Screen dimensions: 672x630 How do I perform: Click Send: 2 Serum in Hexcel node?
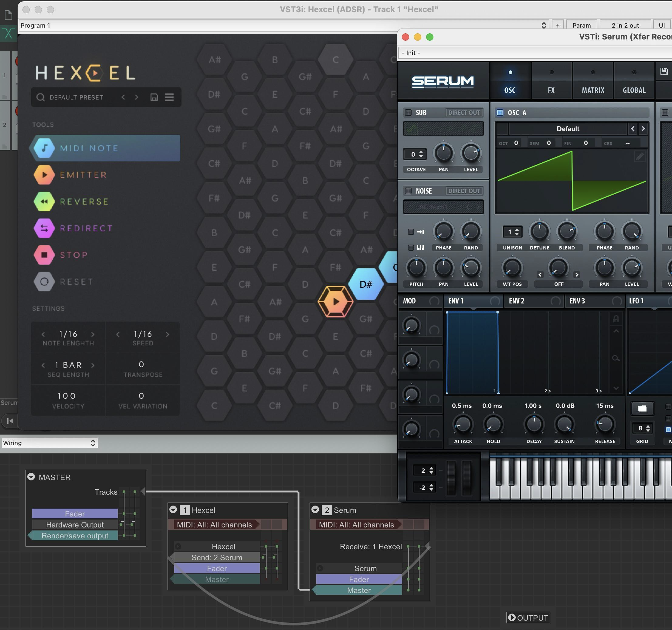(x=217, y=557)
